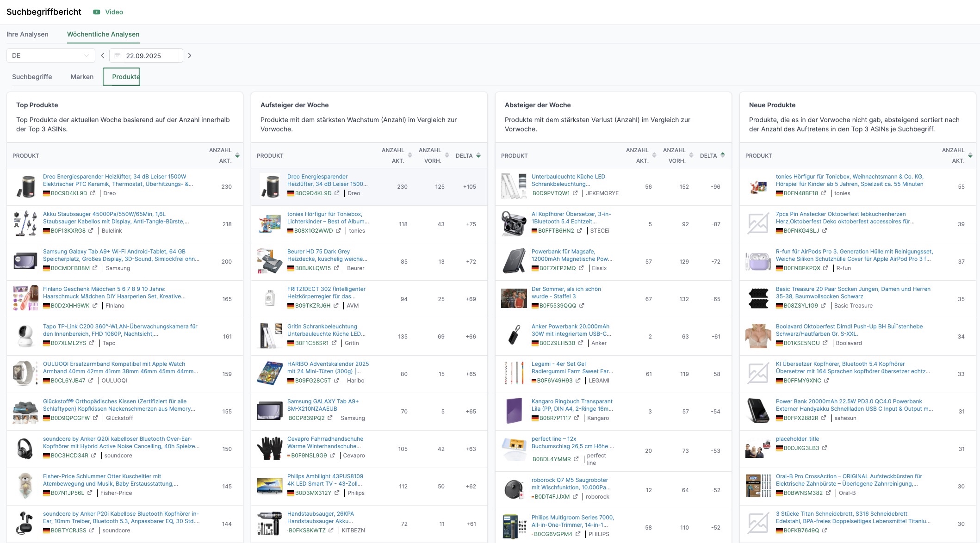The height and width of the screenshot is (543, 980).
Task: Switch to Ihre Analysen tab
Action: click(27, 34)
